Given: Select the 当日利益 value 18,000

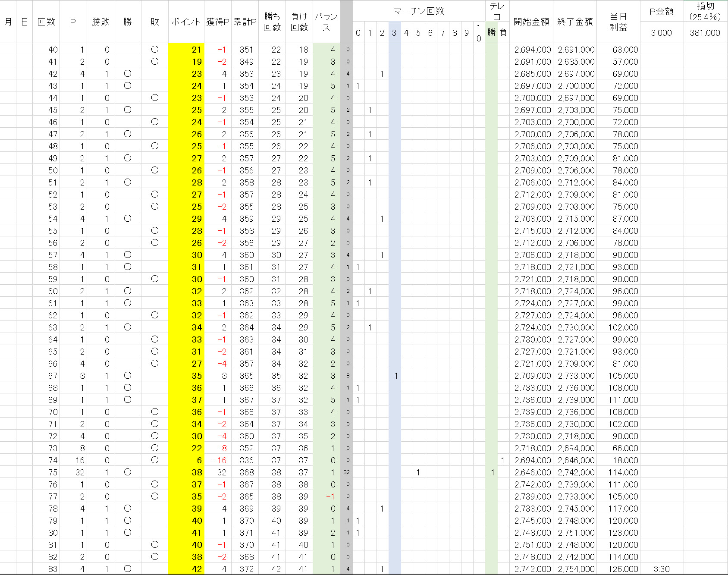Looking at the screenshot, I should pos(618,460).
